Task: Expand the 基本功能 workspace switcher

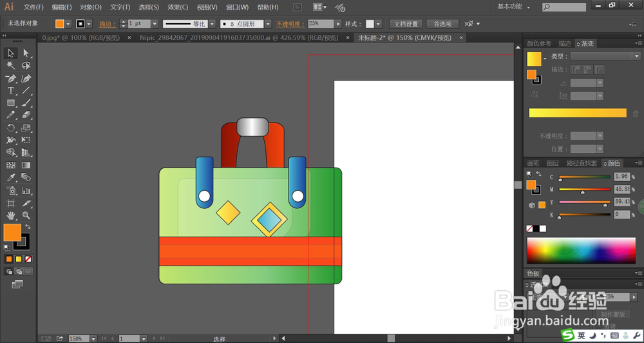Action: [515, 7]
